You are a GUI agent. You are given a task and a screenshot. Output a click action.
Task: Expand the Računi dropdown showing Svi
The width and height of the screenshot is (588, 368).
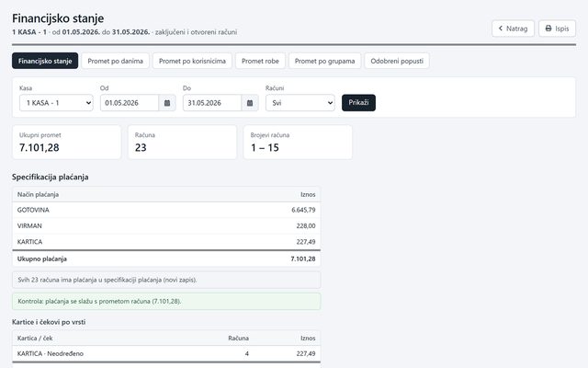300,103
